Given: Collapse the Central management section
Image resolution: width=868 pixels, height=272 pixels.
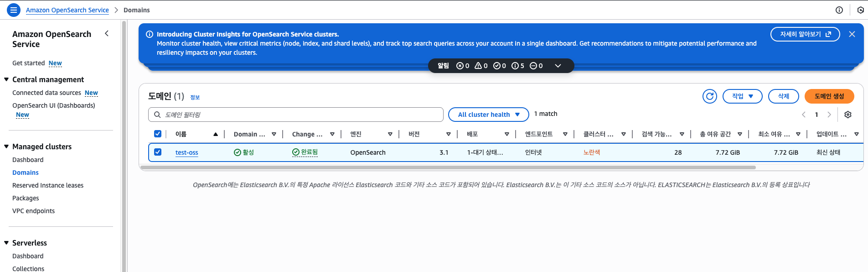Looking at the screenshot, I should (x=6, y=79).
